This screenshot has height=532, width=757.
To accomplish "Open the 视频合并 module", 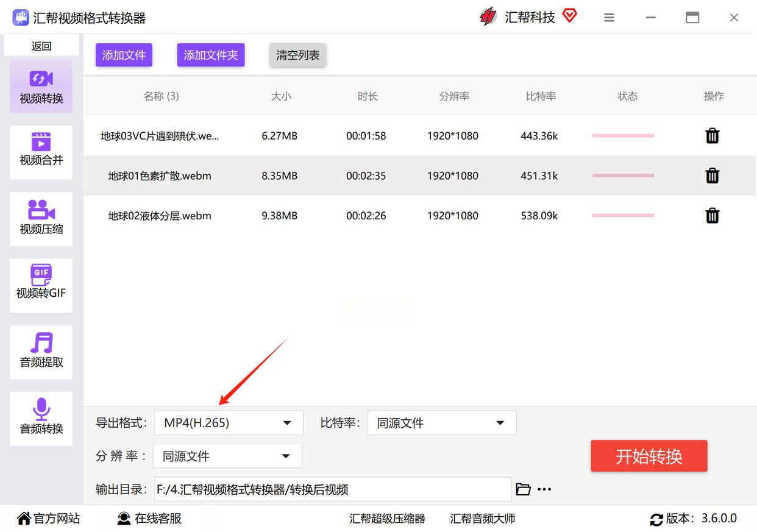I will [x=41, y=152].
